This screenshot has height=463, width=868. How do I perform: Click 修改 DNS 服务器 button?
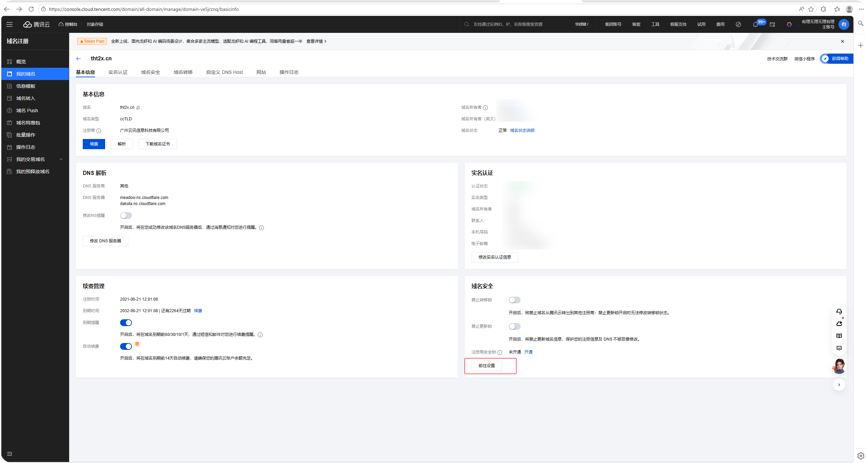[105, 241]
